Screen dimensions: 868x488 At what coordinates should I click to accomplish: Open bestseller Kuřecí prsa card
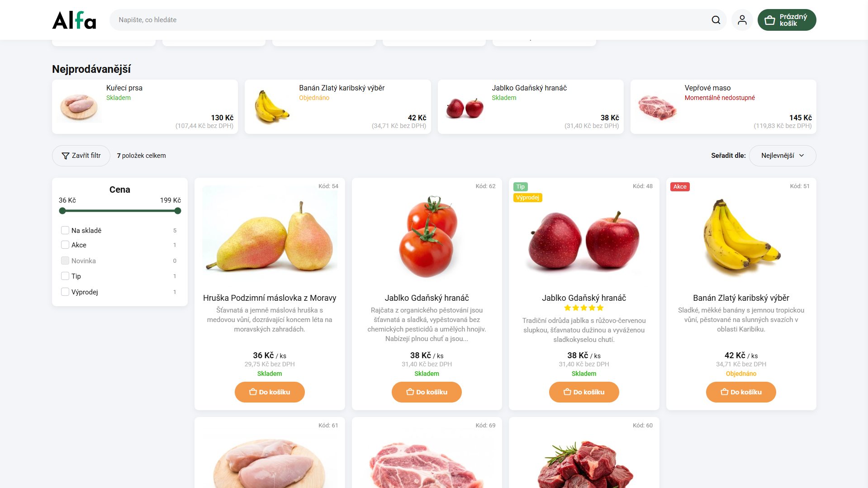[145, 107]
